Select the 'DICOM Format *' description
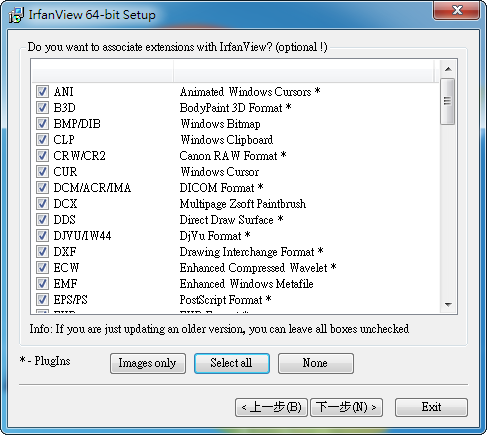 coord(221,188)
